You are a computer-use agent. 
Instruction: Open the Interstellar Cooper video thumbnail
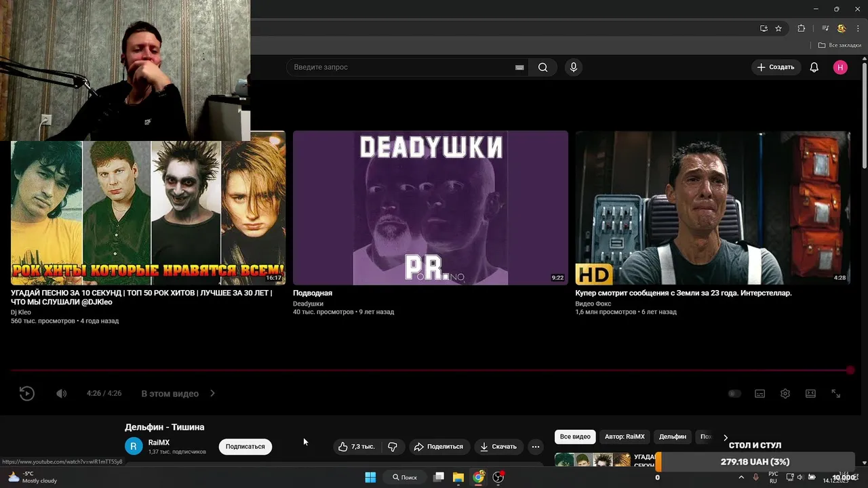click(712, 207)
